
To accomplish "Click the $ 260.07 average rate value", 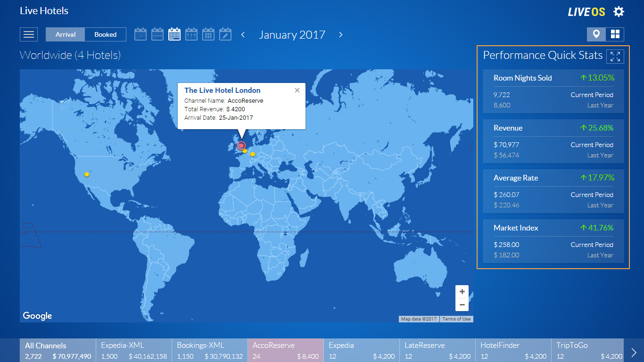I will click(x=506, y=195).
